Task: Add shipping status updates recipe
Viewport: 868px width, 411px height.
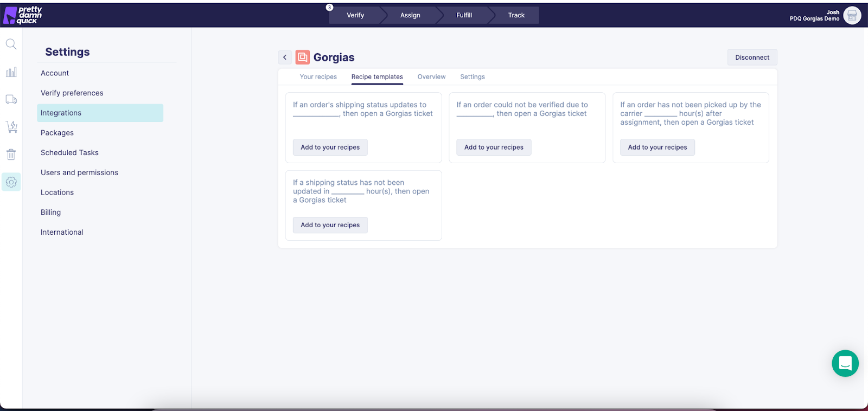Action: 330,147
